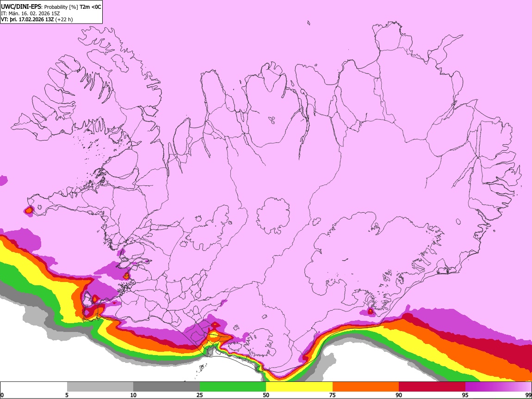Screen dimensions: 532x399
Task: Click the dark gray 10–25 legend segment
Action: click(x=167, y=387)
